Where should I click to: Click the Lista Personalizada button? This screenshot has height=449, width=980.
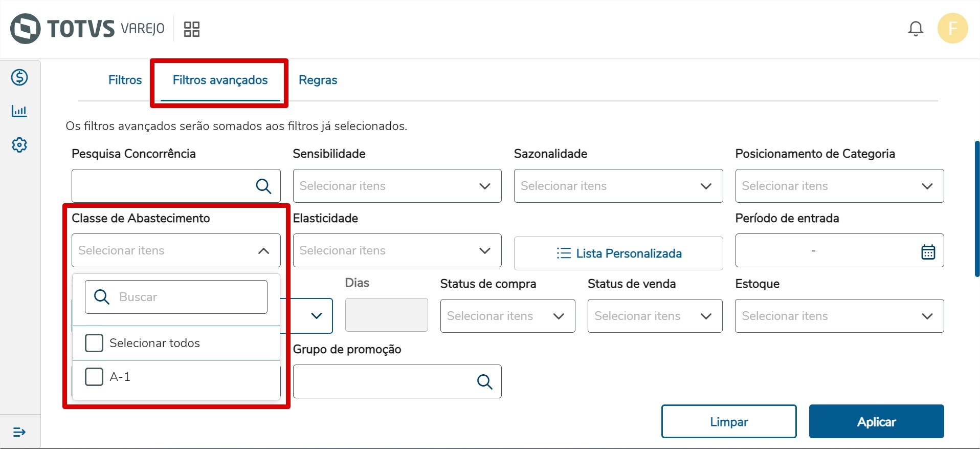click(x=618, y=253)
